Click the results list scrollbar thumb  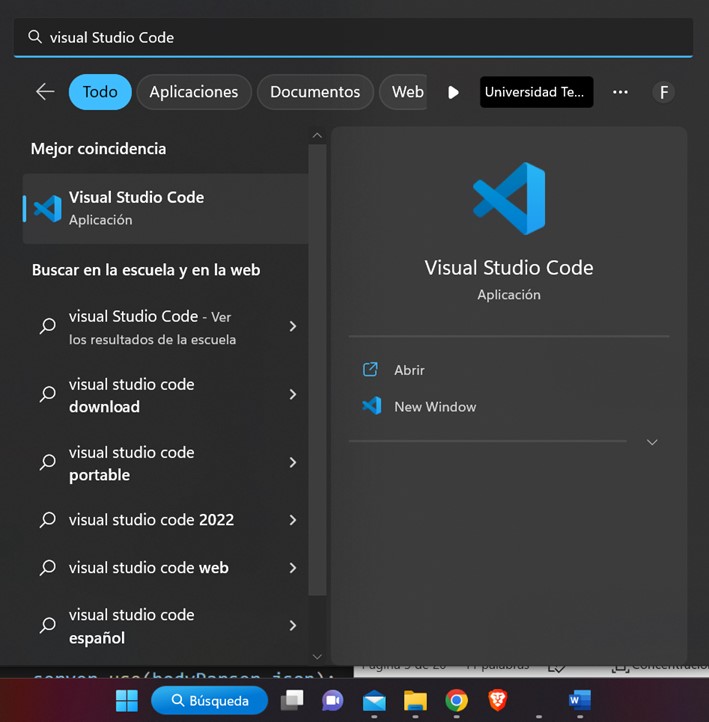(317, 370)
